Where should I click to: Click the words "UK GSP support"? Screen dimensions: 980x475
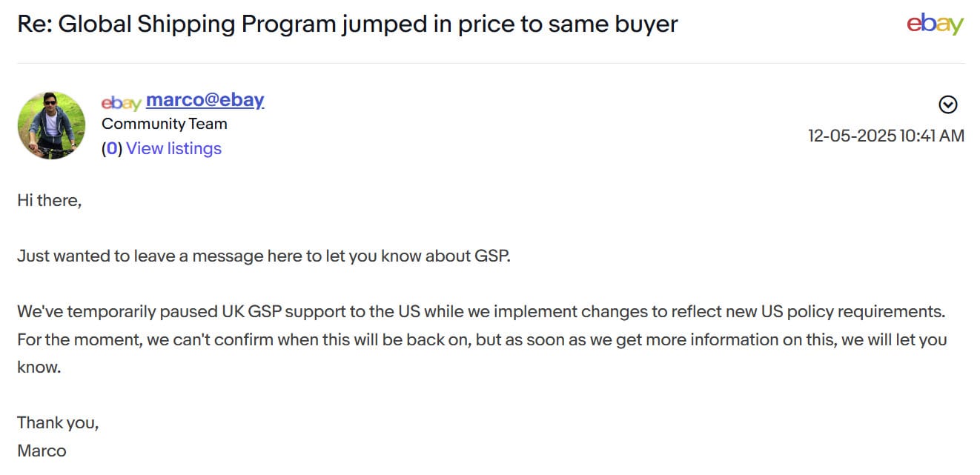tap(276, 311)
